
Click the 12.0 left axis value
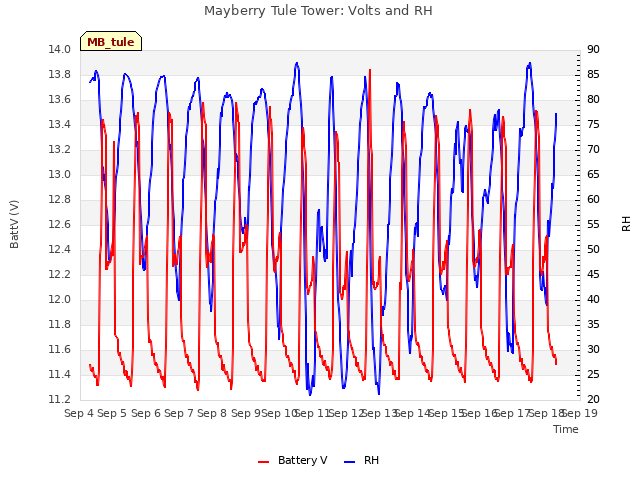[59, 300]
